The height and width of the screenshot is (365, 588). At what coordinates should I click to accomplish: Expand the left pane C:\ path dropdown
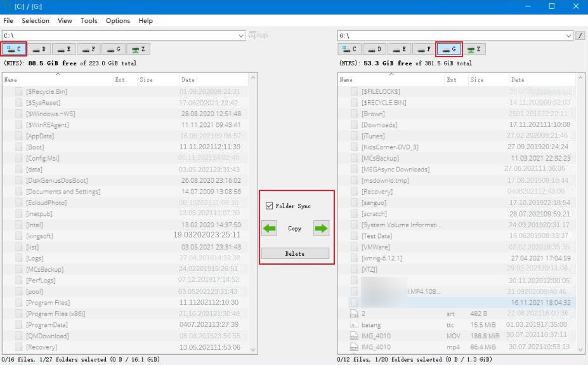[x=241, y=36]
